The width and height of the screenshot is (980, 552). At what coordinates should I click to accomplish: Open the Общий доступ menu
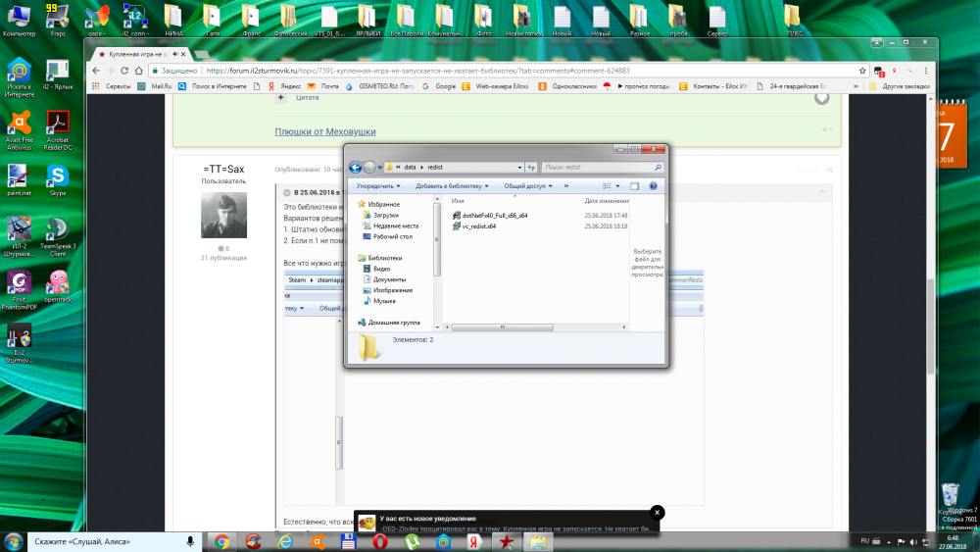pos(528,185)
